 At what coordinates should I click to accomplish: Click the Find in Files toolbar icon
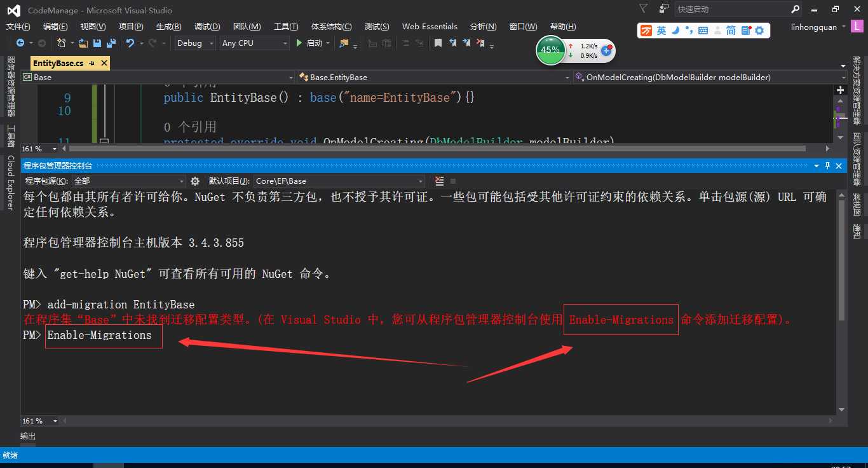(x=344, y=43)
